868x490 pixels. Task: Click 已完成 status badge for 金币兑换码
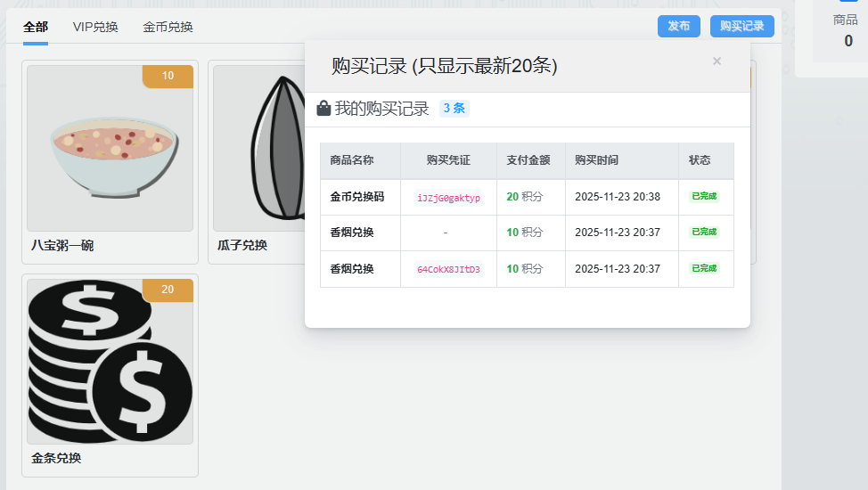703,196
